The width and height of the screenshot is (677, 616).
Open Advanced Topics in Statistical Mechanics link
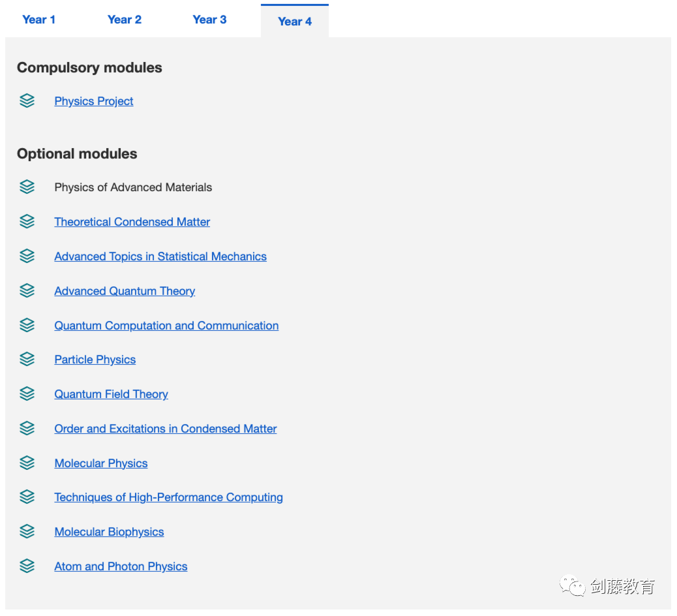coord(160,256)
